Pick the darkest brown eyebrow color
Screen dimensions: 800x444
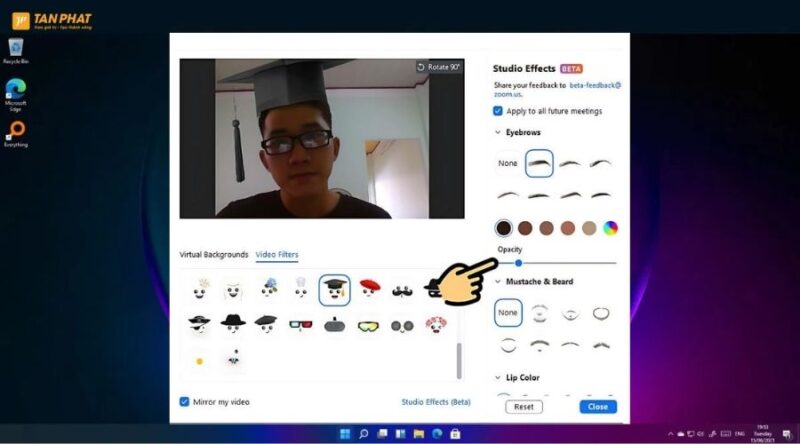pos(504,228)
